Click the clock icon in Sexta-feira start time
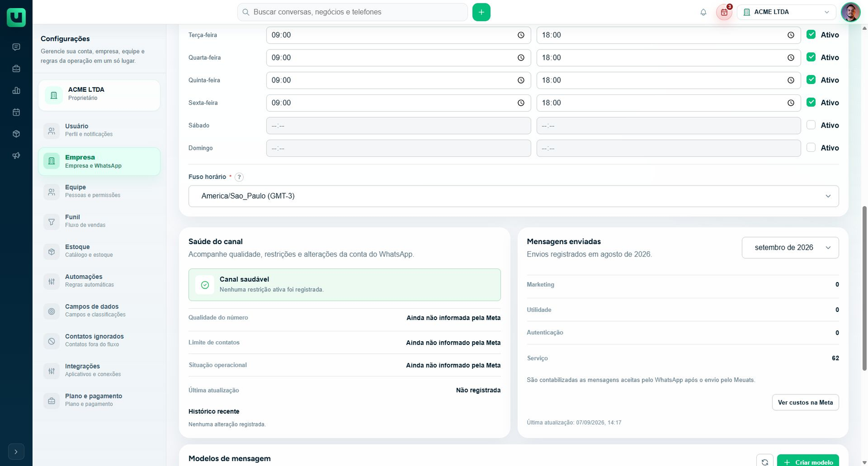868x466 pixels. point(521,103)
